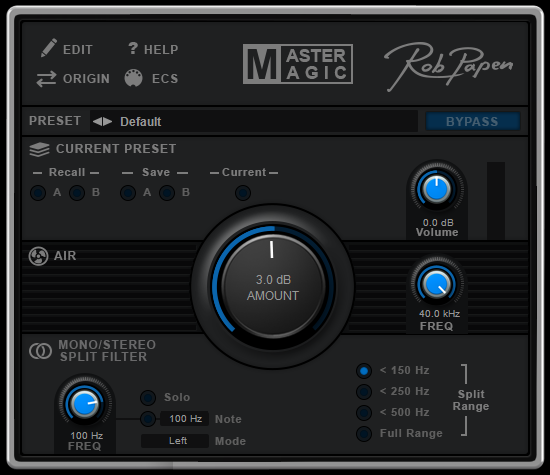Screen dimensions: 550x475
Task: Click the 3.0 dB amount value
Action: tap(273, 280)
